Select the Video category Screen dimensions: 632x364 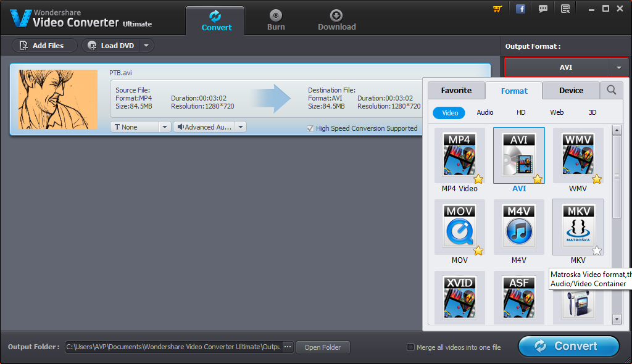tap(449, 113)
